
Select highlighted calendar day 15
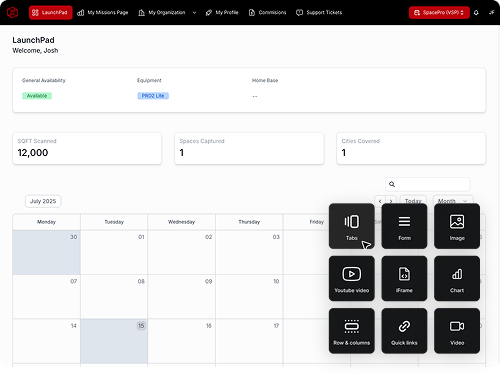tap(114, 341)
